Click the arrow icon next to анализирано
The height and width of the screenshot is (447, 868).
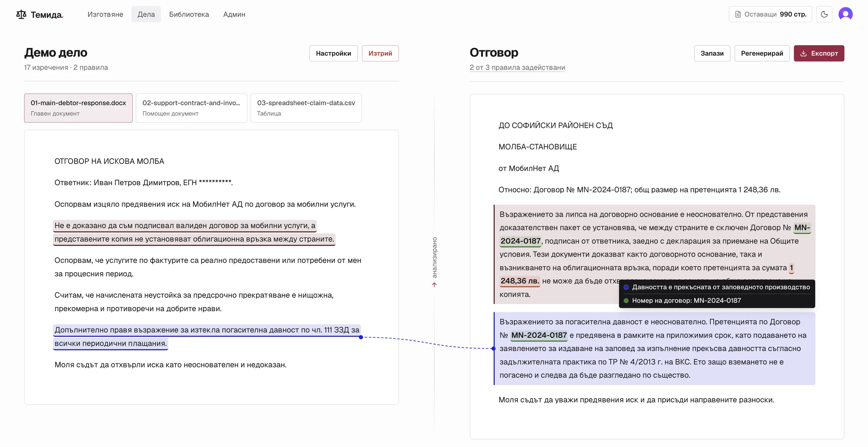(434, 284)
